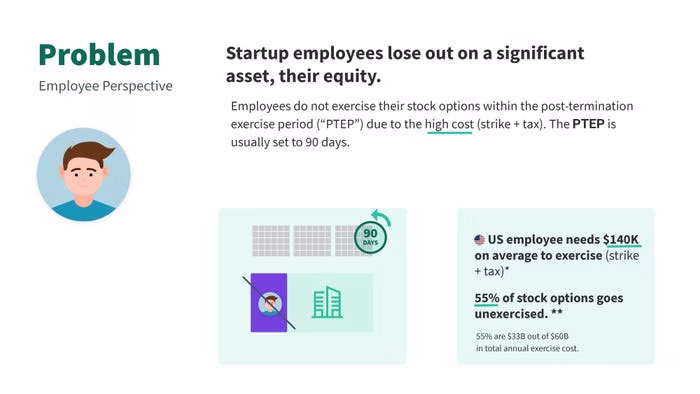700x394 pixels.
Task: Click the 'usually set to 90 days' text
Action: click(290, 142)
